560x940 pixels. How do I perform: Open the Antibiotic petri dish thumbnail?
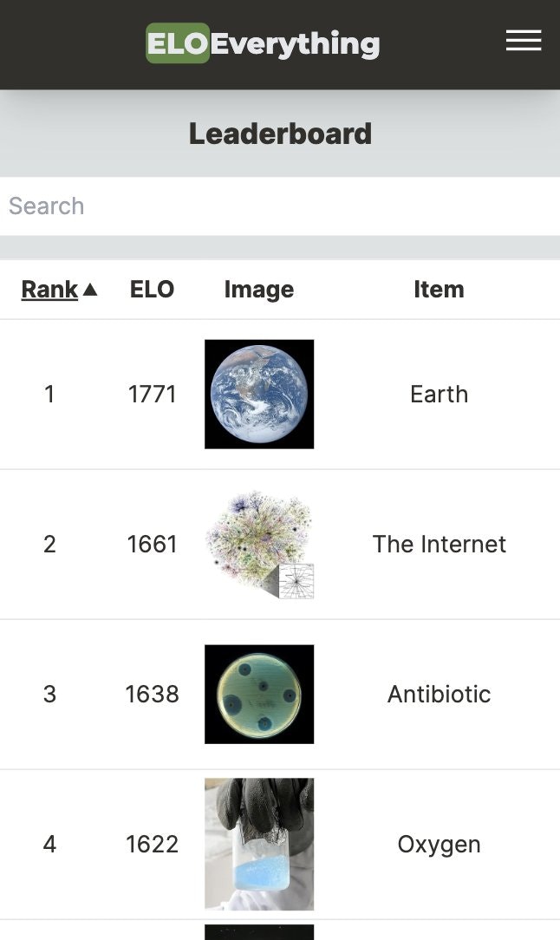pyautogui.click(x=259, y=695)
